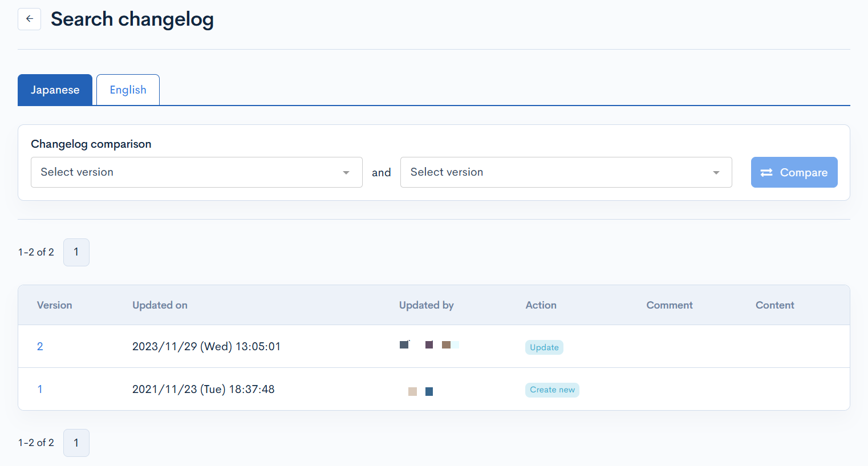Screen dimensions: 868x466
Task: Click the Update action badge
Action: click(x=544, y=347)
